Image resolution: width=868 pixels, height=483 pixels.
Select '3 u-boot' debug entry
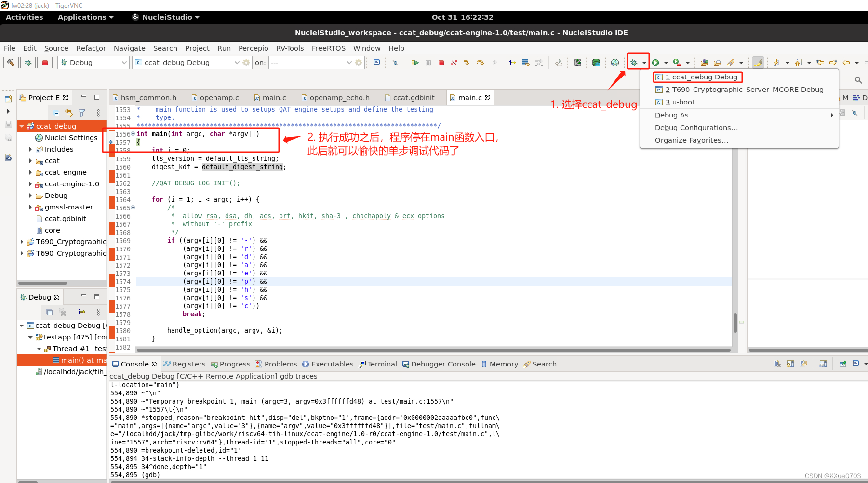tap(739, 102)
